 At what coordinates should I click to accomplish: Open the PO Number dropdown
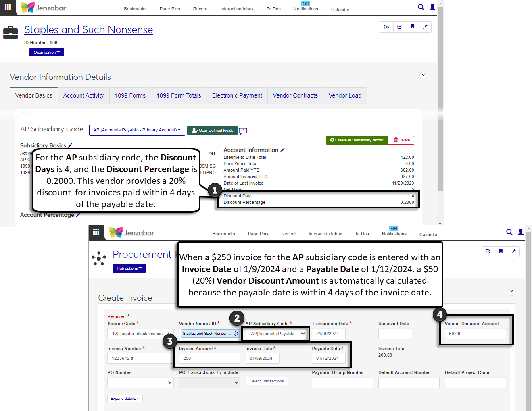pyautogui.click(x=140, y=382)
